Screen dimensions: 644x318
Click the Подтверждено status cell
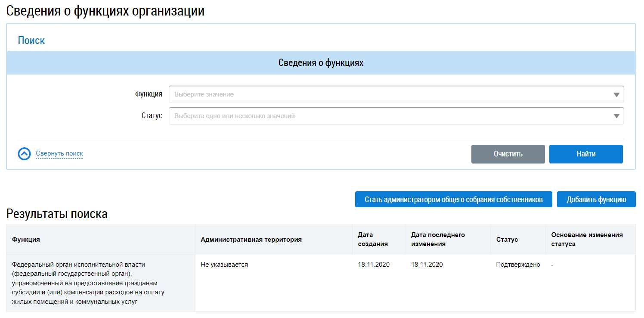coord(518,265)
